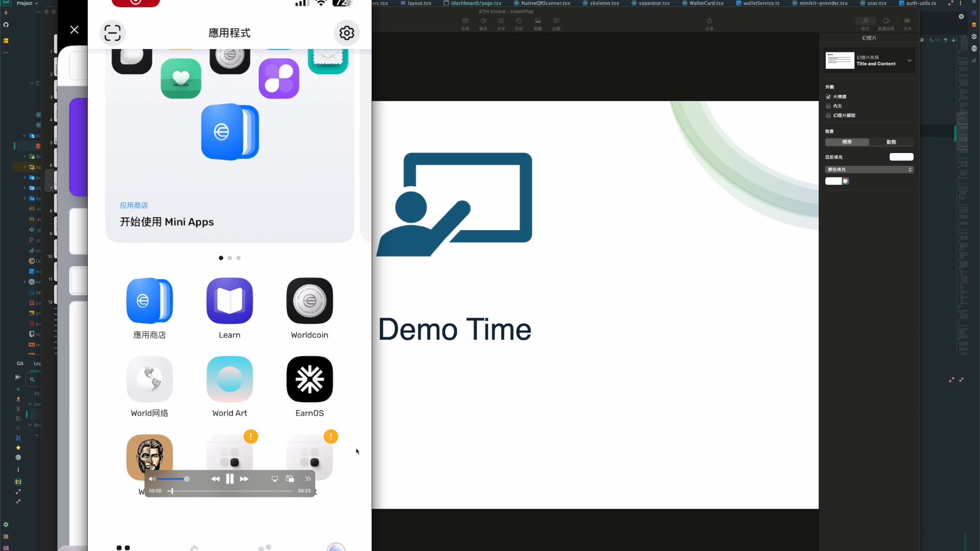
Task: Open the Format (格式) inspector tab
Action: [865, 23]
